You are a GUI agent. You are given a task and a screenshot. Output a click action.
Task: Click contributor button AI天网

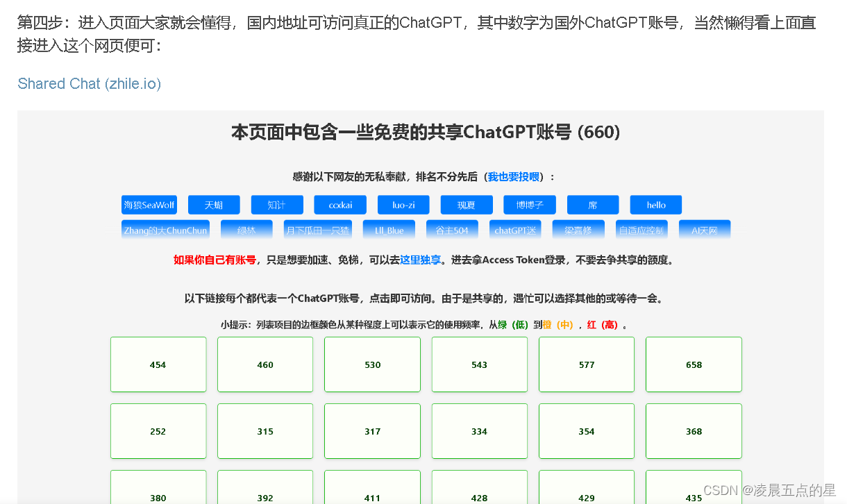click(705, 230)
